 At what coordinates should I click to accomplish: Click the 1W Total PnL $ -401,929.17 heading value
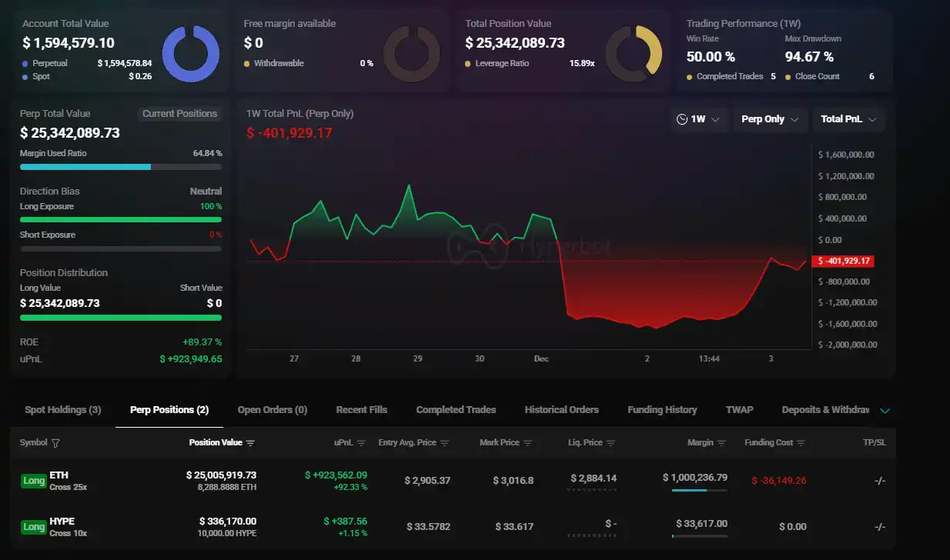click(289, 133)
